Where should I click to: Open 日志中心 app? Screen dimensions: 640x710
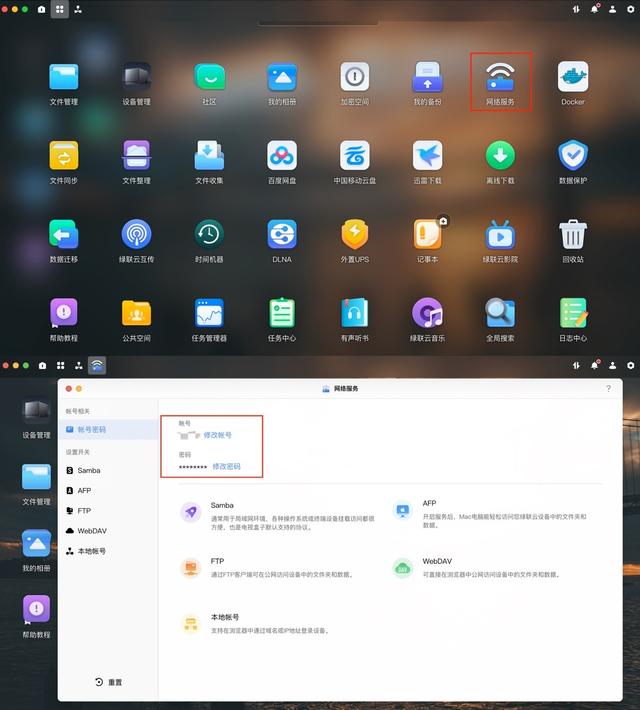[573, 318]
